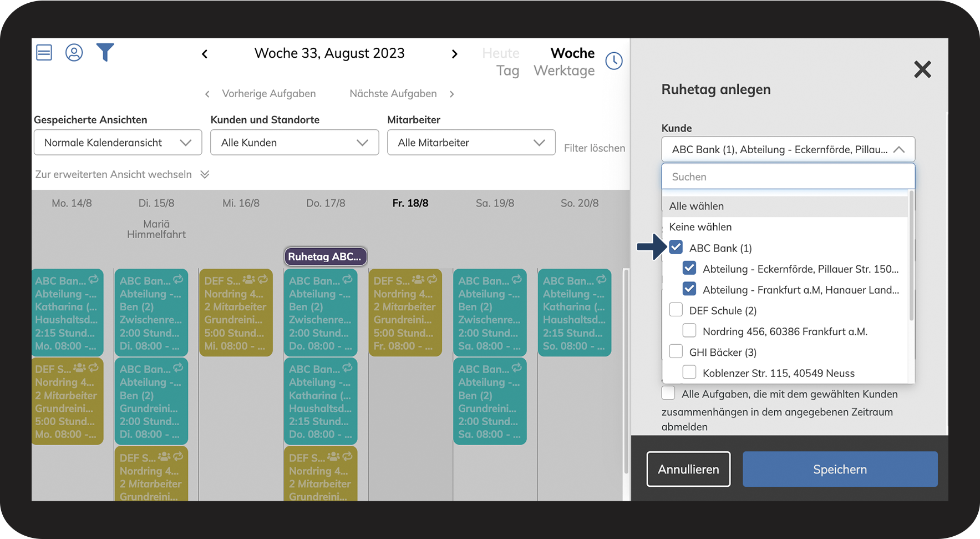Click Vorherige Aufgaben link
980x539 pixels.
pos(269,94)
